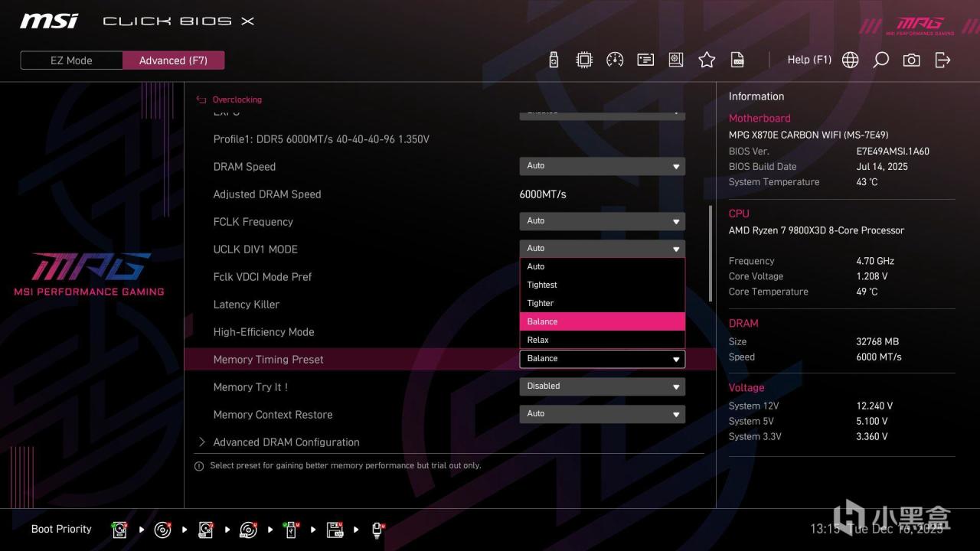Select the plain optical disc boot icon
The height and width of the screenshot is (551, 980).
162,530
